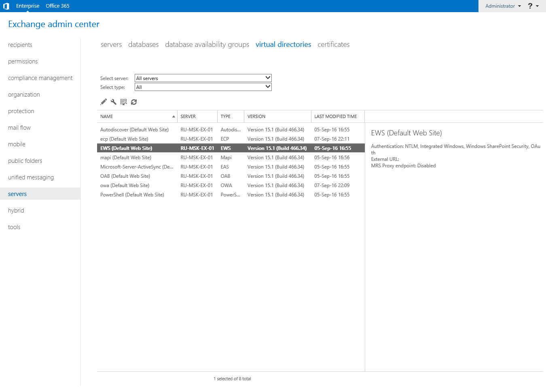The image size is (546, 392).
Task: Select owa (Default Web Site) row
Action: coord(231,185)
